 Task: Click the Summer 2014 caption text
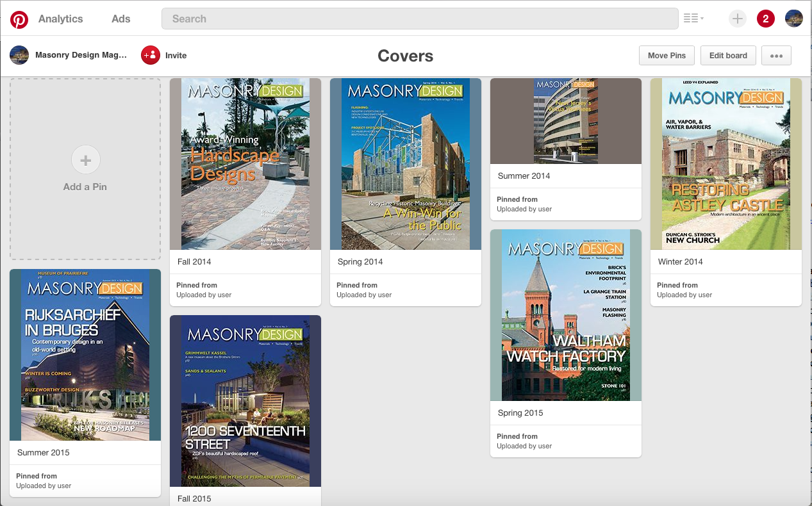coord(524,175)
